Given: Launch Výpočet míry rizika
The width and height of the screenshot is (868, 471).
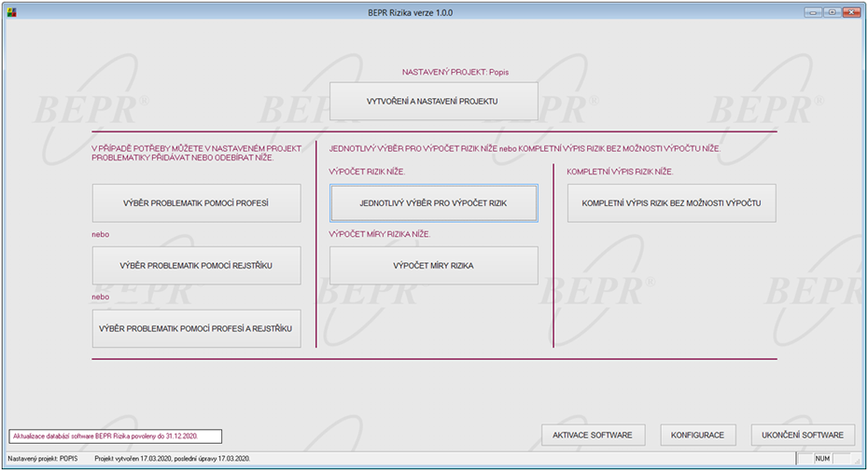Looking at the screenshot, I should point(433,266).
